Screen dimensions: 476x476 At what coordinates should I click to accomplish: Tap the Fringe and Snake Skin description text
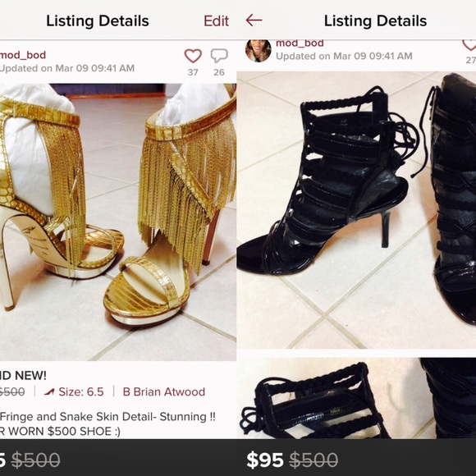point(108,417)
